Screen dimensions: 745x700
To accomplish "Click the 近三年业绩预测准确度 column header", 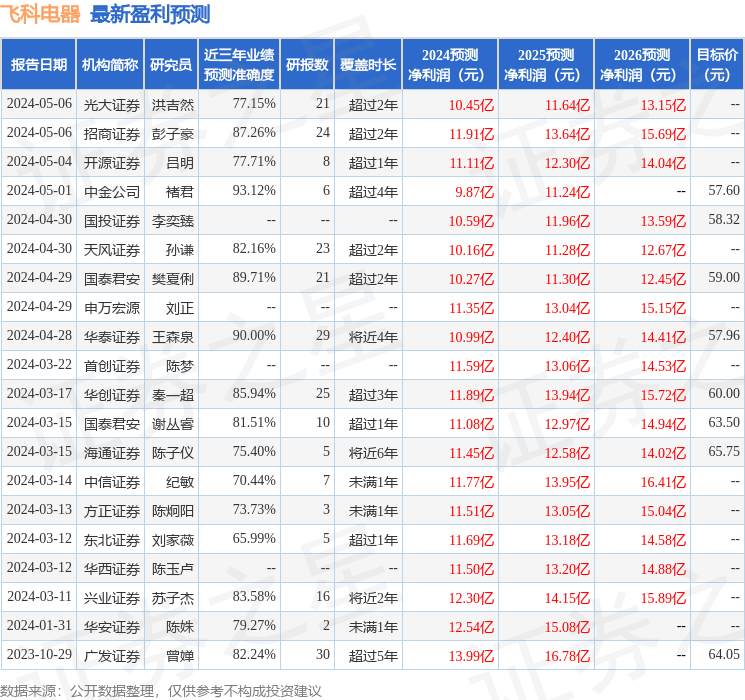I will (239, 65).
